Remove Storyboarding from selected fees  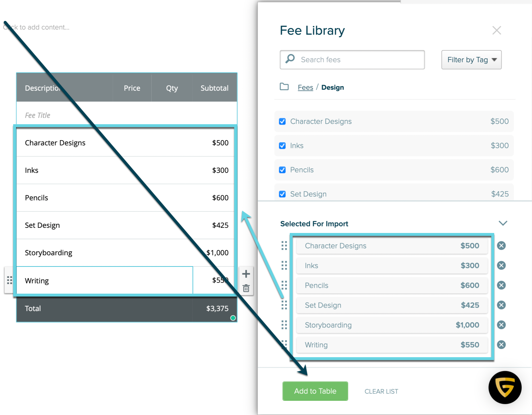click(501, 325)
